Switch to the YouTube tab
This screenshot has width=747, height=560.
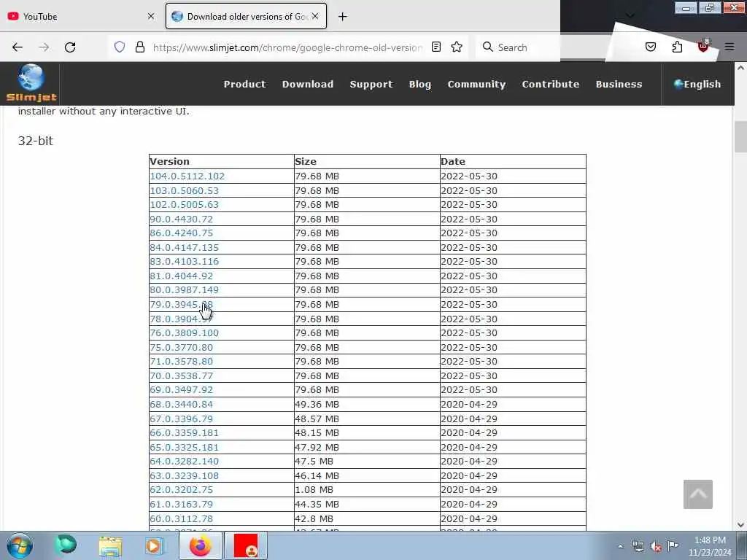(82, 16)
